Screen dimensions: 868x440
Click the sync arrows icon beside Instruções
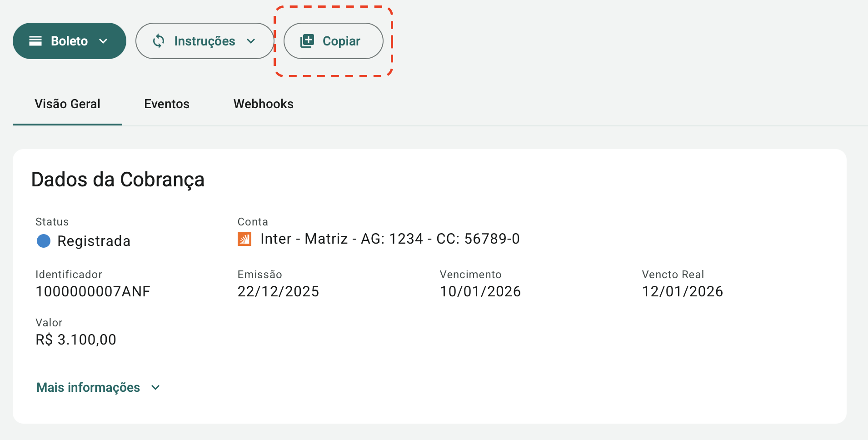(x=159, y=41)
